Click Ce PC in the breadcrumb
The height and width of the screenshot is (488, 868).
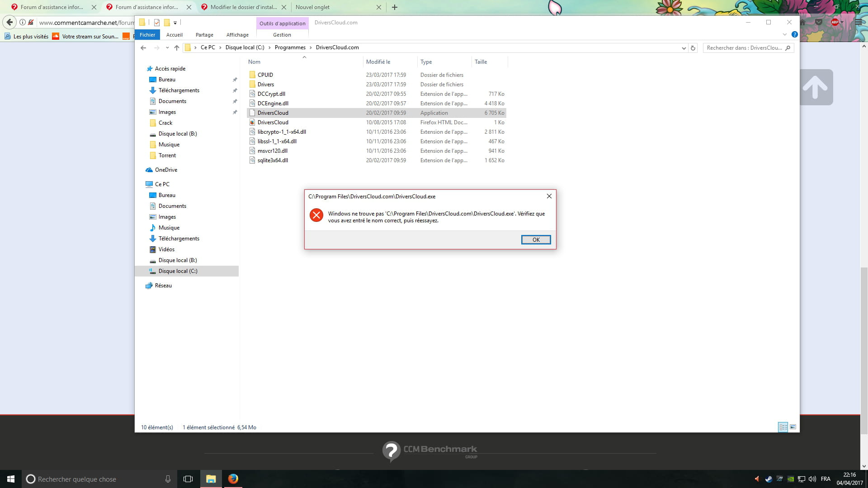click(x=208, y=47)
